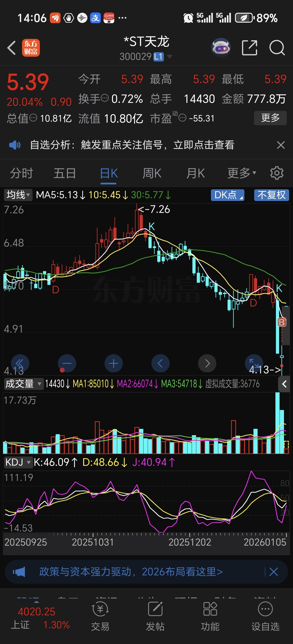Zoom in chart with plus button
293x644 pixels.
pyautogui.click(x=114, y=363)
